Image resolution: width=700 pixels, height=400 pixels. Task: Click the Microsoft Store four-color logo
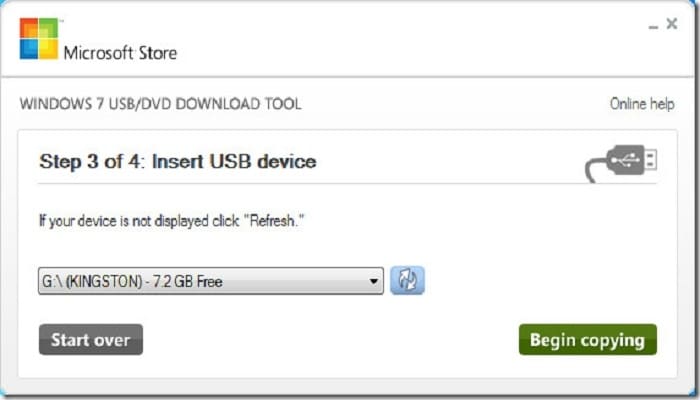[39, 38]
